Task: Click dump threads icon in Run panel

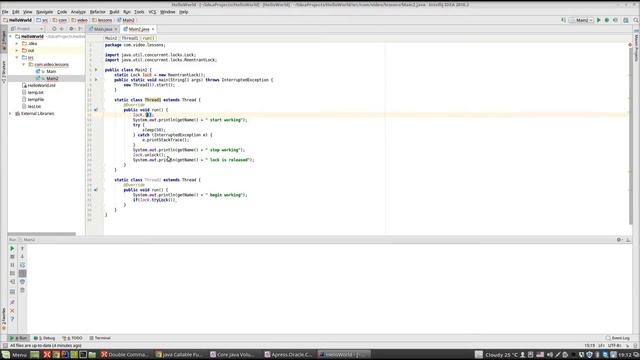Action: [12, 273]
